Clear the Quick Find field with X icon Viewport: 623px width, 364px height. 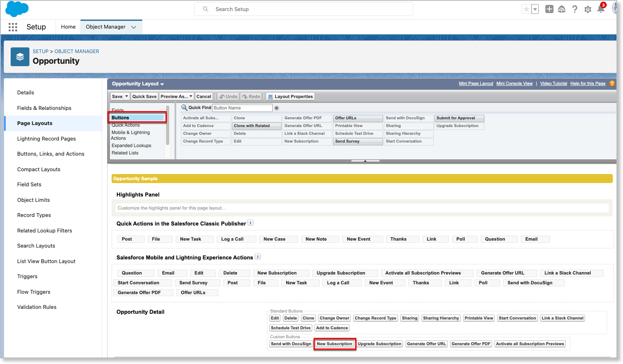[276, 108]
